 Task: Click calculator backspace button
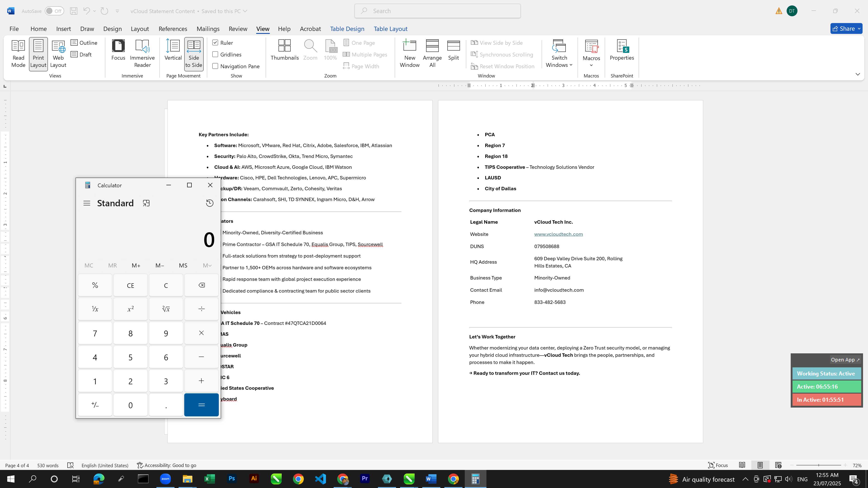tap(201, 285)
